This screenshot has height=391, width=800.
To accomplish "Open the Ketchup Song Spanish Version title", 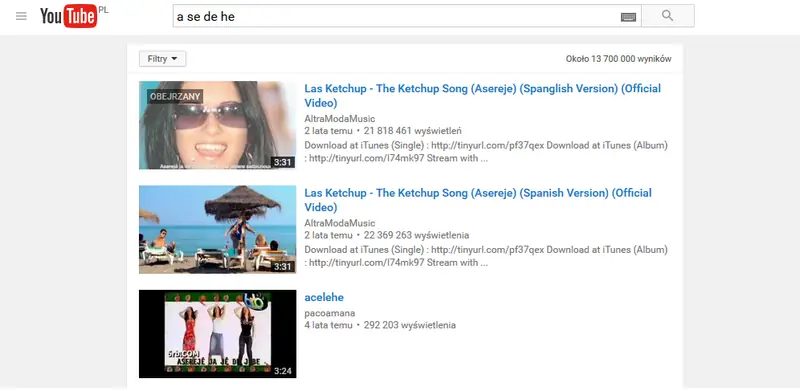I will [478, 200].
